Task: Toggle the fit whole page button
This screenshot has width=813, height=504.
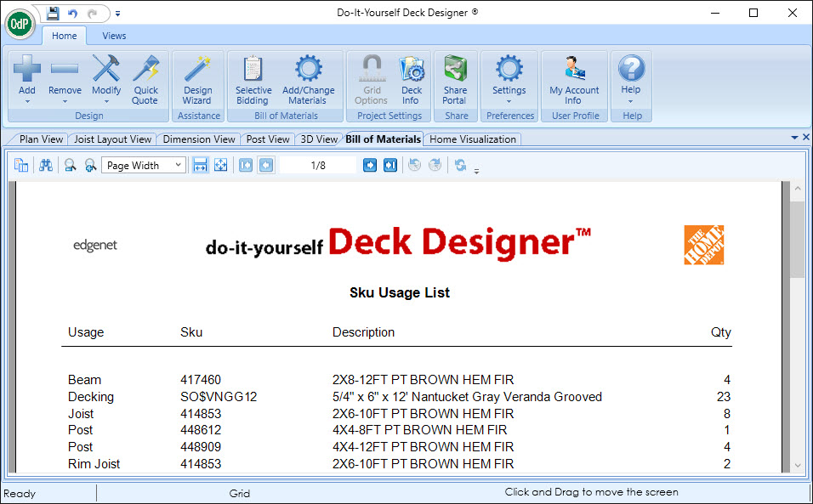Action: click(221, 165)
